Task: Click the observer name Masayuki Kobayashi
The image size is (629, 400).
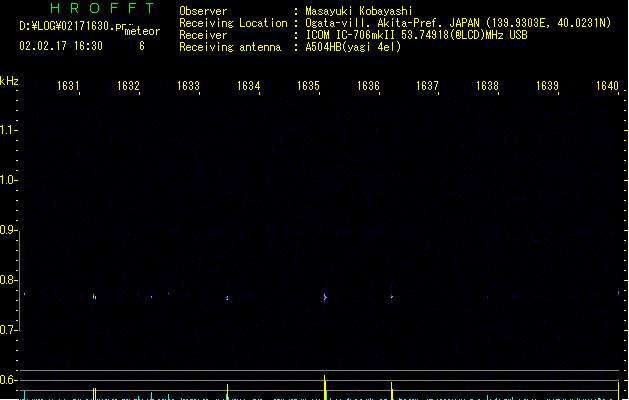Action: pyautogui.click(x=359, y=11)
